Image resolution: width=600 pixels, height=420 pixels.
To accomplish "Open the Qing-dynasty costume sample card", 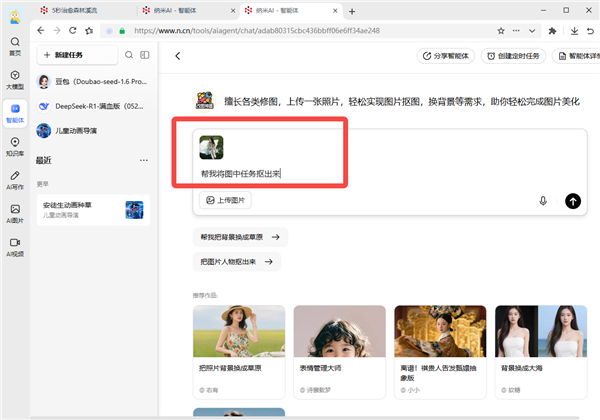I will (x=440, y=352).
